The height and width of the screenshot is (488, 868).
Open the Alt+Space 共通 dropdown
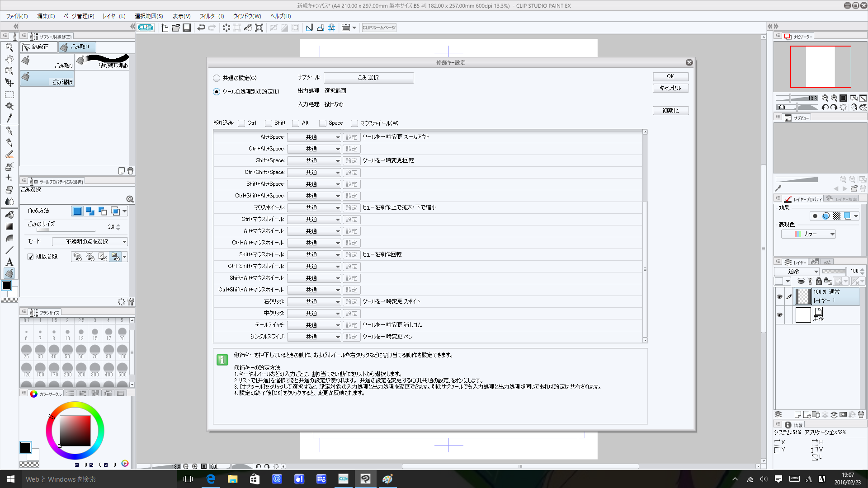pyautogui.click(x=315, y=137)
